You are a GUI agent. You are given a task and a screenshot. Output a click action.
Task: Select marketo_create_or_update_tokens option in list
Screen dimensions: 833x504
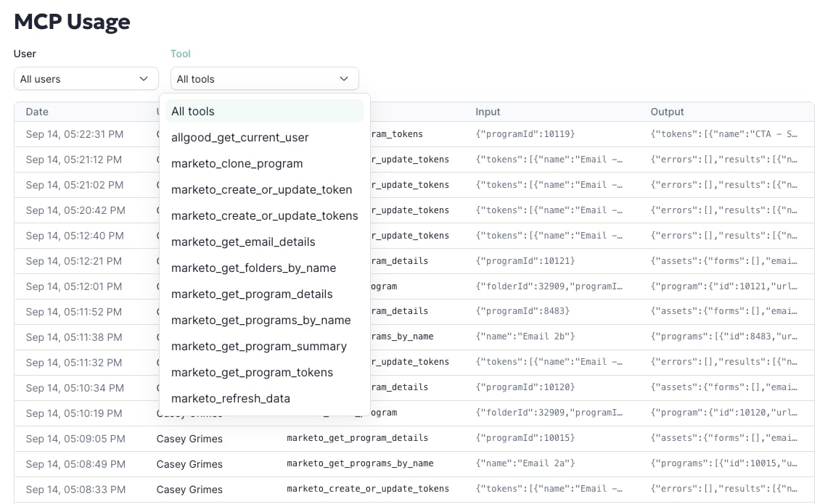pos(265,215)
